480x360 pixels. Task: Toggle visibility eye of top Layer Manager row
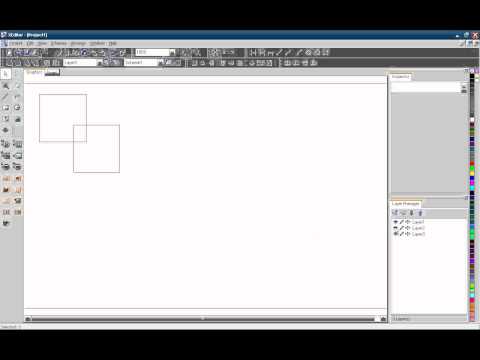coord(396,222)
